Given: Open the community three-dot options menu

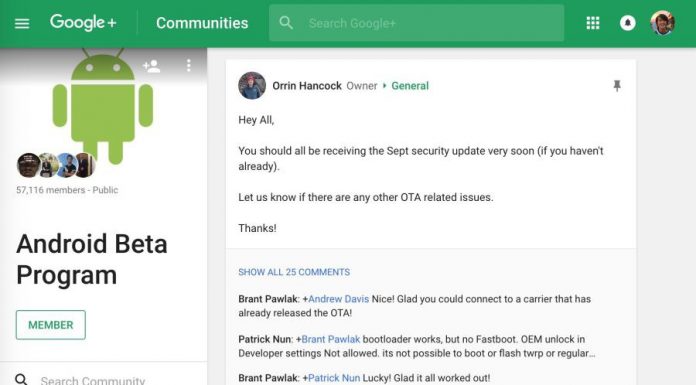Looking at the screenshot, I should [189, 66].
